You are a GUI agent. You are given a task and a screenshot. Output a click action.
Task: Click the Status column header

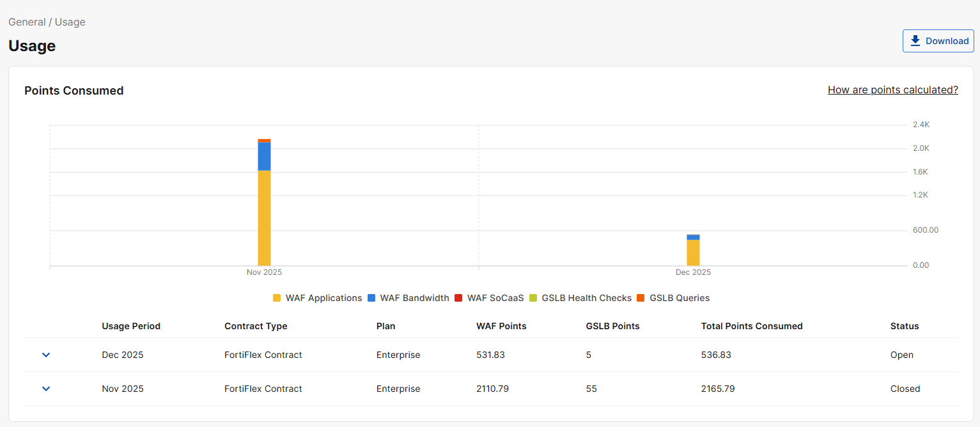904,326
